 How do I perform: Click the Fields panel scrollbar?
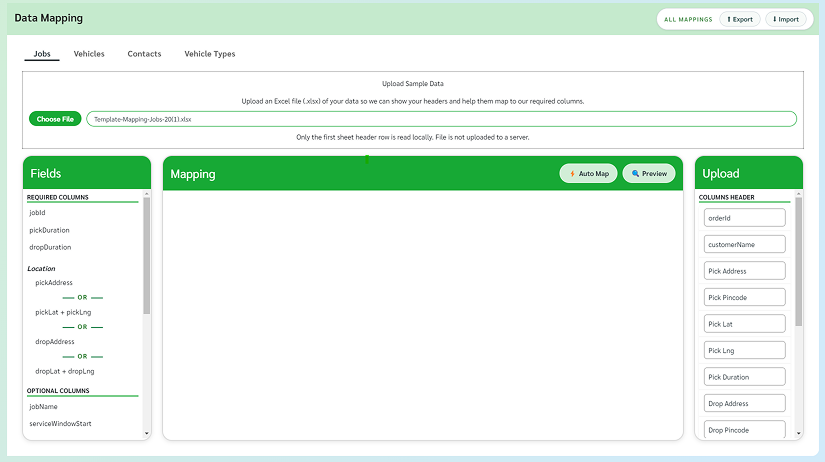[x=147, y=255]
